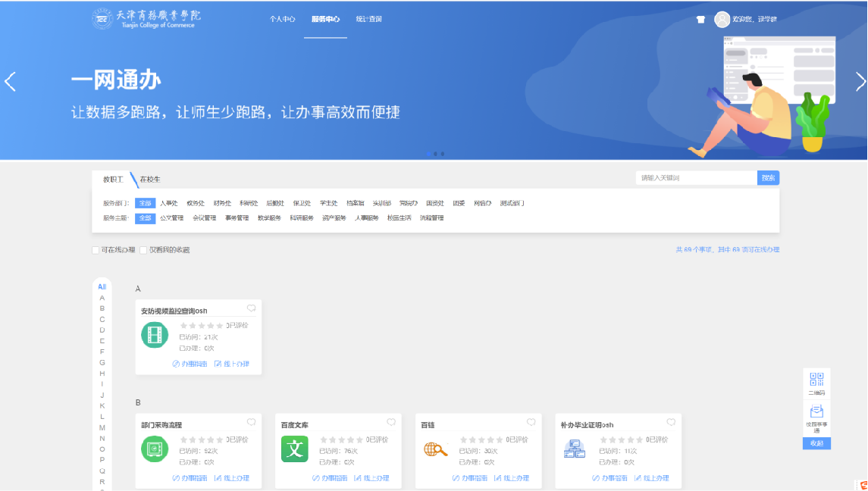The width and height of the screenshot is (868, 491).
Task: Favorite the 补办毕业证明 service heart icon
Action: [x=671, y=423]
